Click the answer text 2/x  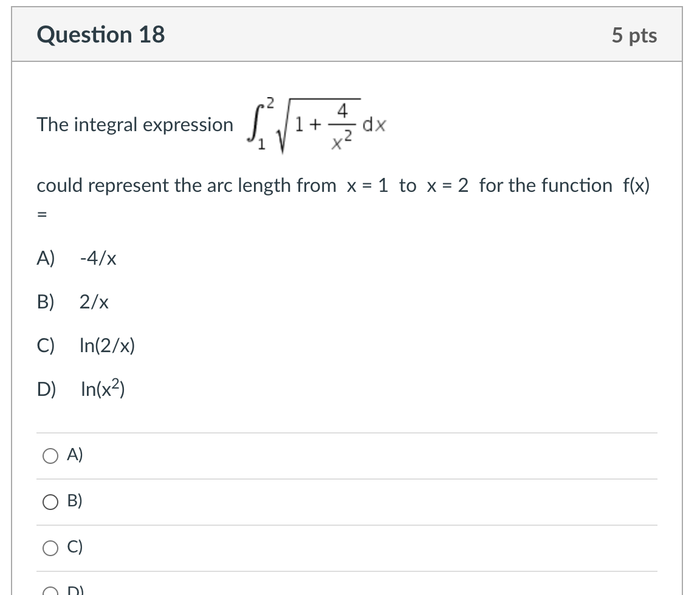94,302
